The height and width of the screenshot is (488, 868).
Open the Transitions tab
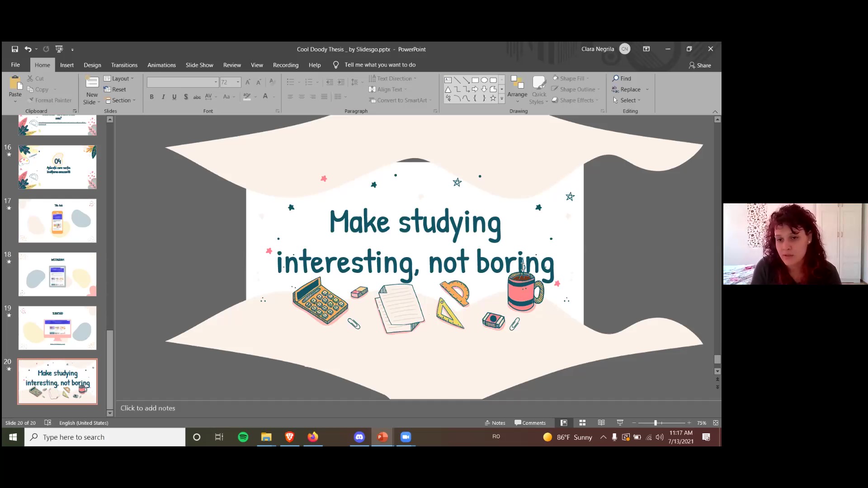click(124, 65)
